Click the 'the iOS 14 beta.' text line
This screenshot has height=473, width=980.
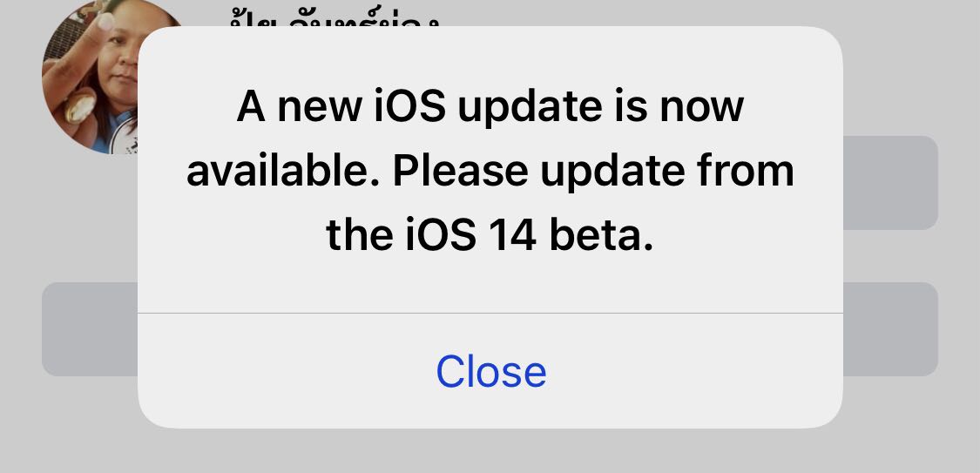[x=490, y=235]
